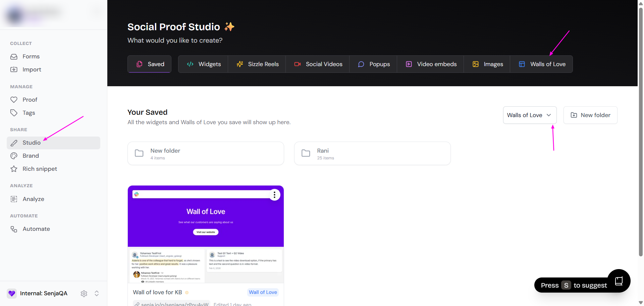Expand the workspace switcher chevrons

97,294
